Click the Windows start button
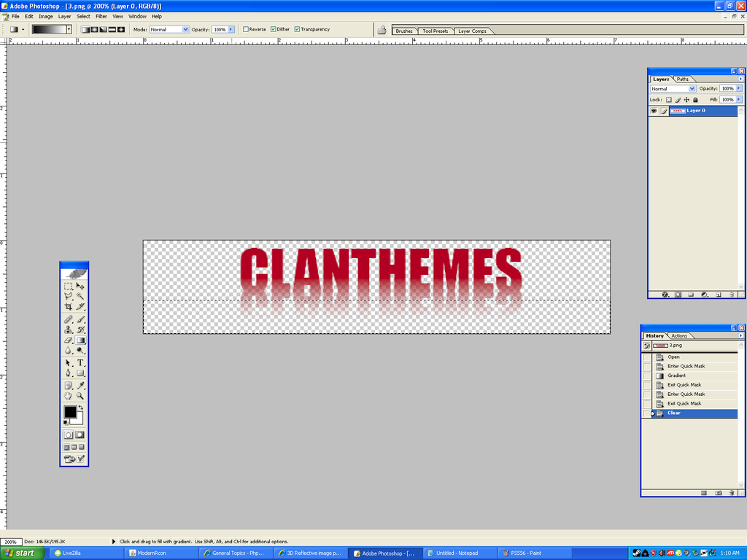Screen dimensions: 747x560 [x=22, y=553]
